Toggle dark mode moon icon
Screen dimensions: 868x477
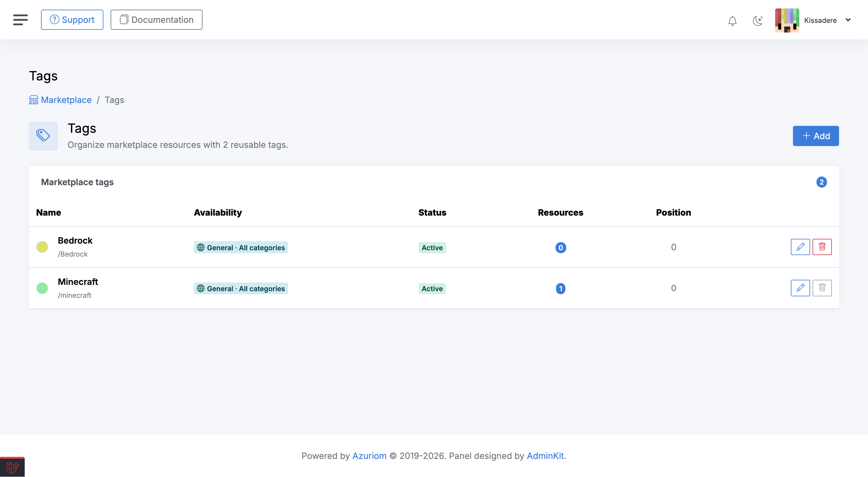click(x=757, y=20)
